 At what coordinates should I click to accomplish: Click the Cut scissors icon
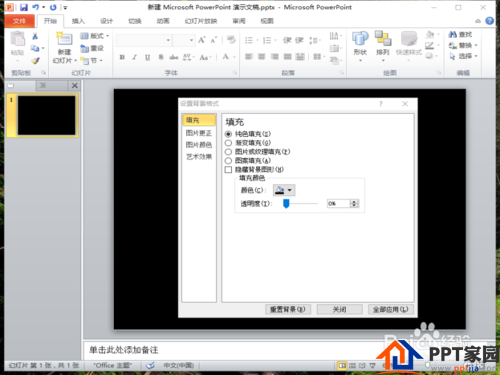35,36
